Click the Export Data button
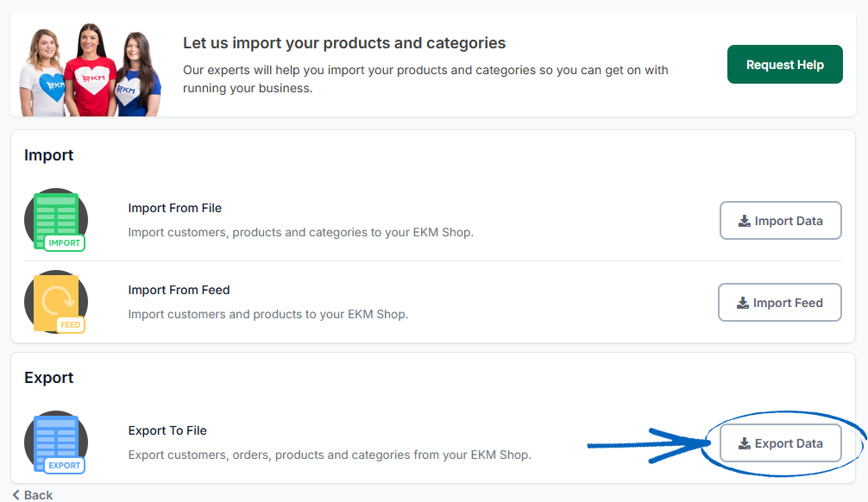 point(781,442)
